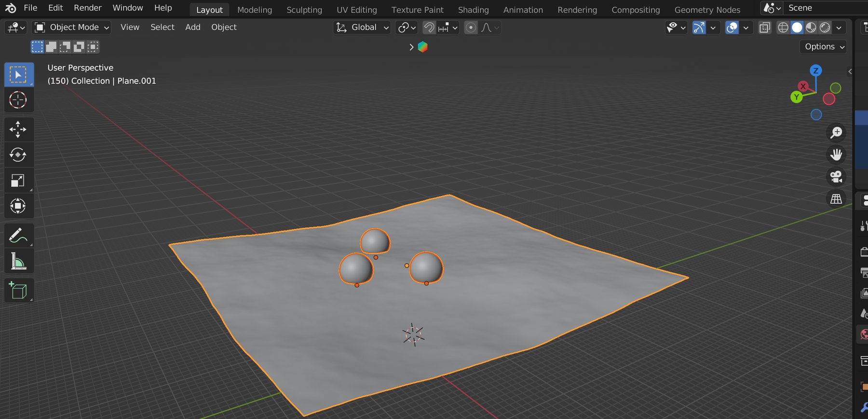868x419 pixels.
Task: Click the Y axis on navigation gizmo
Action: [796, 97]
